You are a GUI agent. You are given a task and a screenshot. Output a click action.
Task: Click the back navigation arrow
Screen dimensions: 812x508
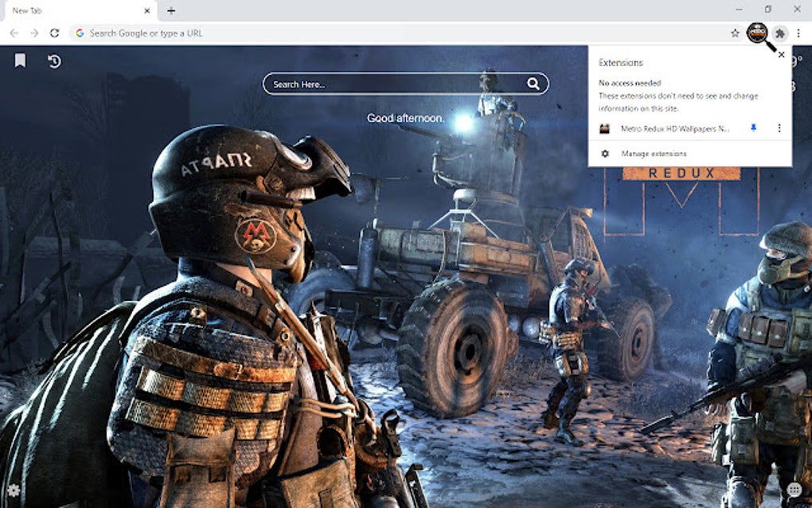(13, 33)
